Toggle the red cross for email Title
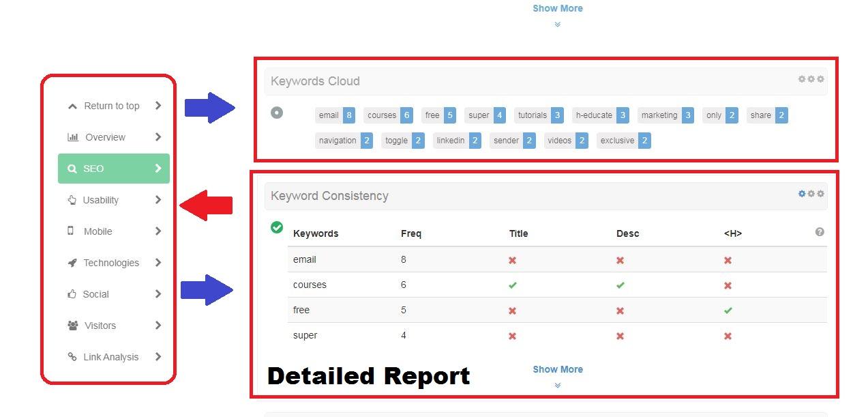 pyautogui.click(x=512, y=260)
